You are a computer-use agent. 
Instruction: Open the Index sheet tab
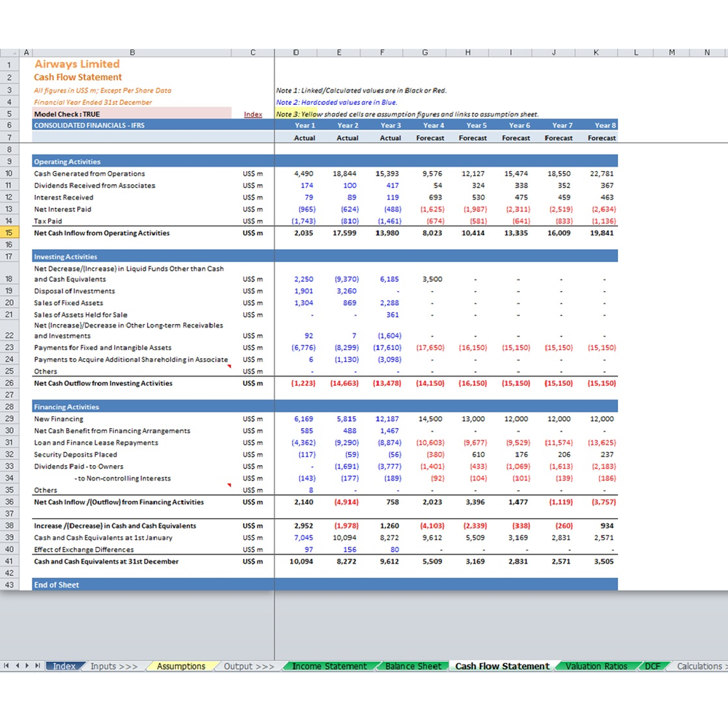coord(64,666)
